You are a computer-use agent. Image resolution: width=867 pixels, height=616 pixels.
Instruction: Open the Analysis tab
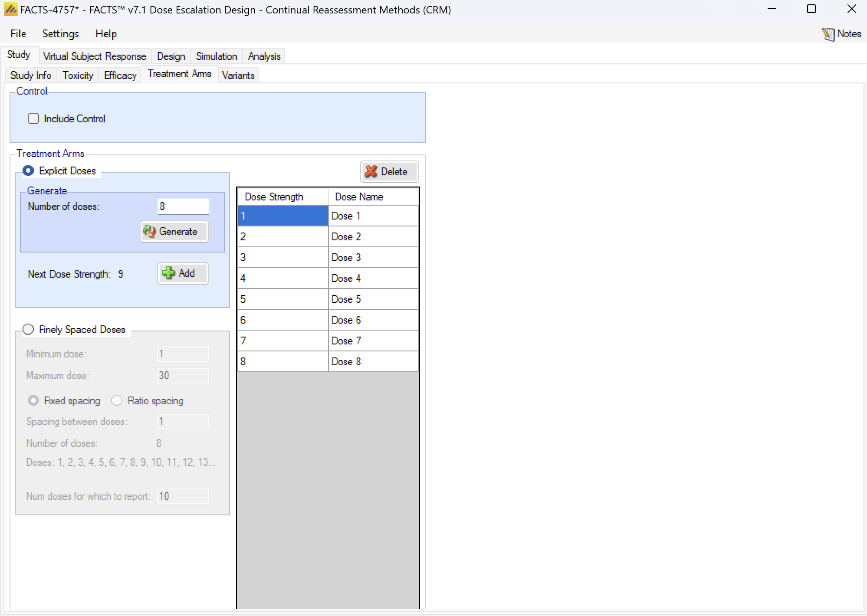point(264,56)
